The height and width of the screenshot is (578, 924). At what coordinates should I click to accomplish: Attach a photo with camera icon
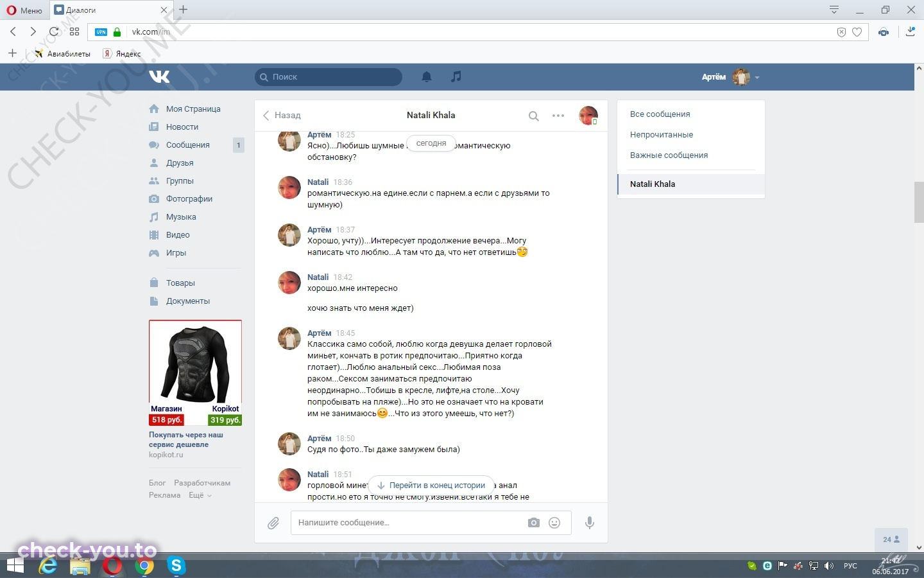pos(534,523)
